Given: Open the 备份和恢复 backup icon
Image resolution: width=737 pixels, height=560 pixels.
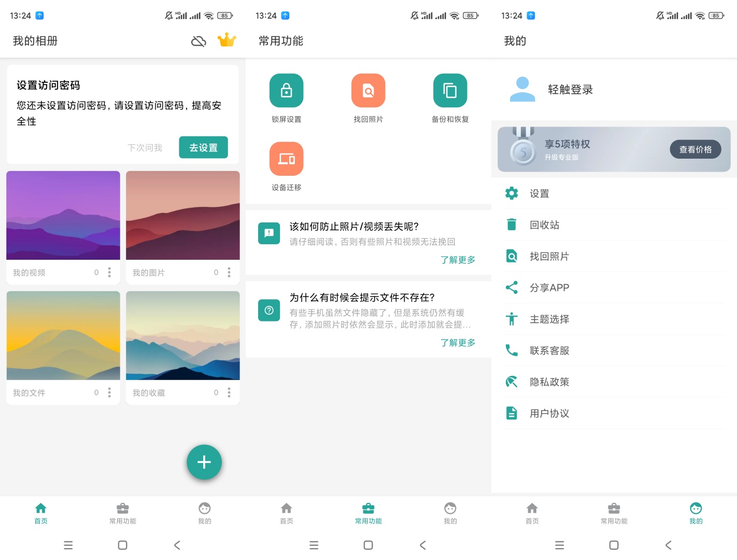Looking at the screenshot, I should coord(450,91).
